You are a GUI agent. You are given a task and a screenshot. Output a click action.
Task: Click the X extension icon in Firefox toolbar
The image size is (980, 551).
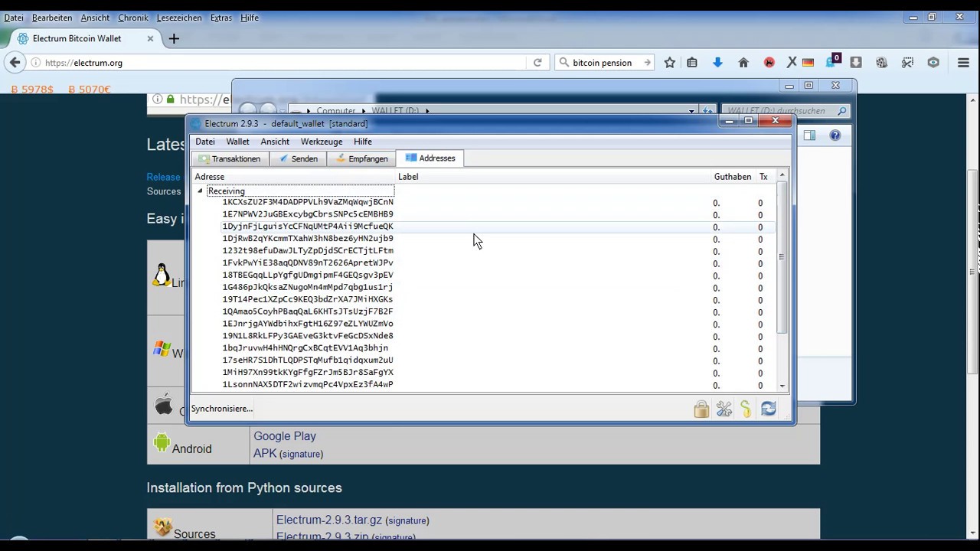click(792, 63)
